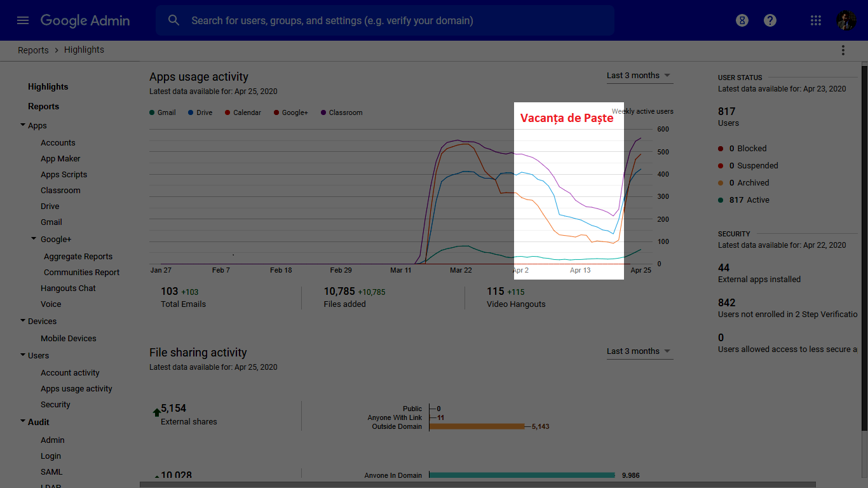Open the main hamburger menu

pos(23,20)
